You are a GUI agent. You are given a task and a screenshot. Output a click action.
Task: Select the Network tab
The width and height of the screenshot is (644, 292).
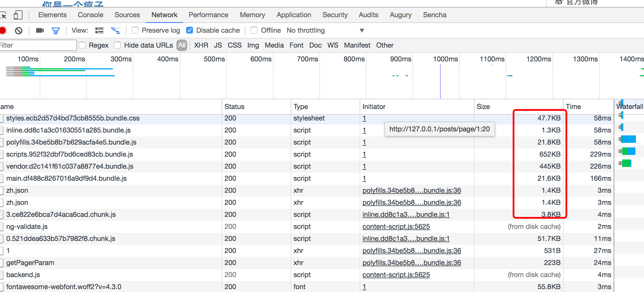(x=164, y=15)
